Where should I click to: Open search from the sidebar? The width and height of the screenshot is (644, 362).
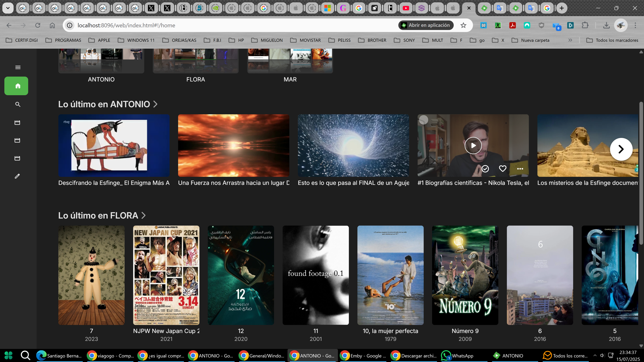[17, 104]
